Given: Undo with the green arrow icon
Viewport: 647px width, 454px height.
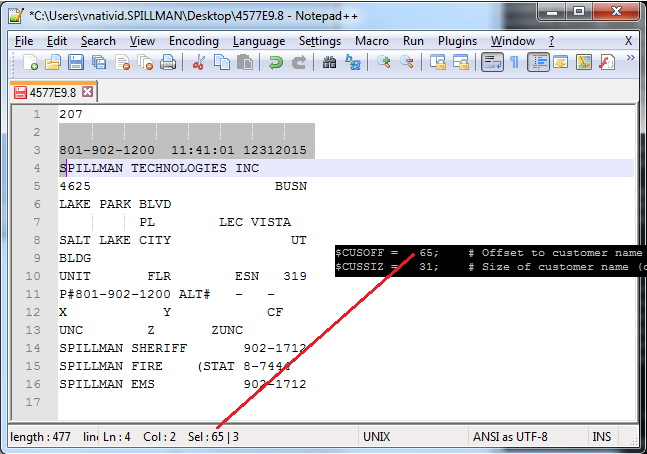Looking at the screenshot, I should [x=276, y=62].
